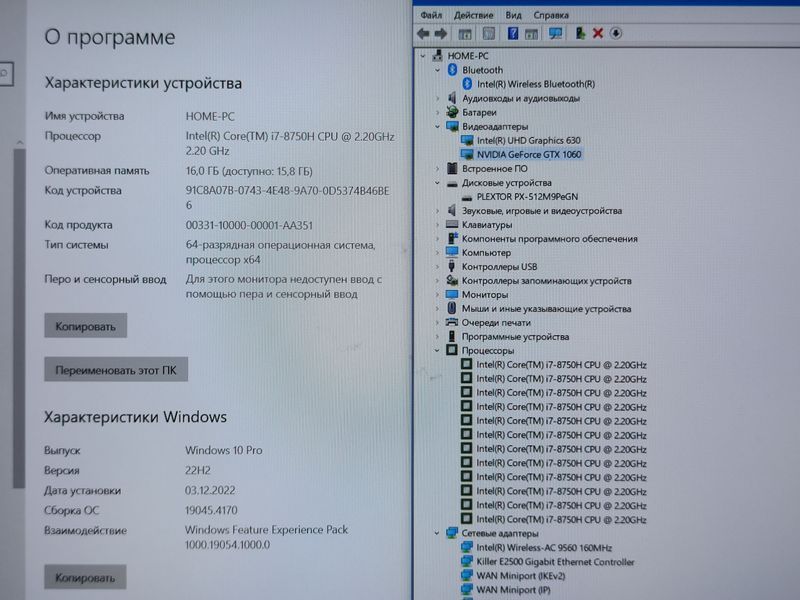Image resolution: width=800 pixels, height=600 pixels.
Task: Open the Действие menu
Action: point(473,15)
